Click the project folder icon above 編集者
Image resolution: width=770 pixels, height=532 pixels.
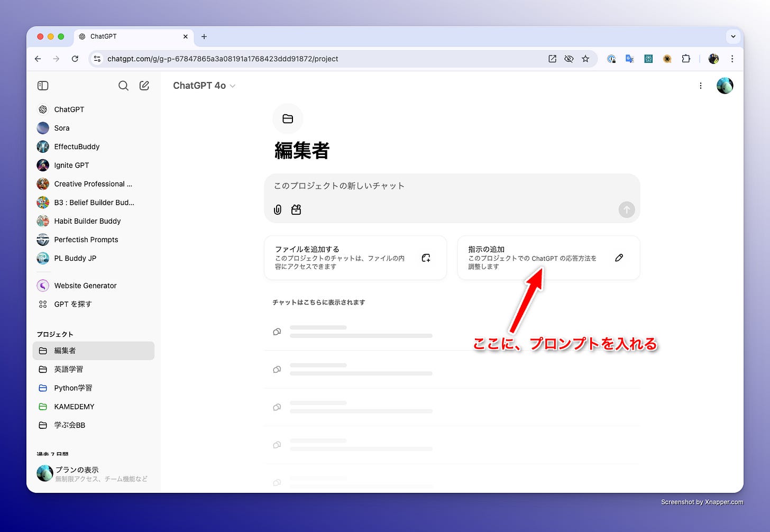tap(288, 119)
